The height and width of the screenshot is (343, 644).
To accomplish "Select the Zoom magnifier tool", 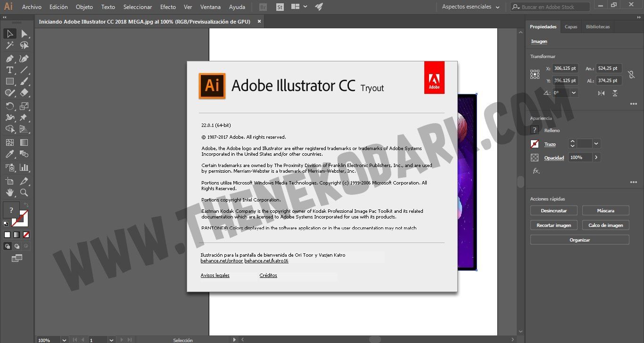I will (x=24, y=192).
